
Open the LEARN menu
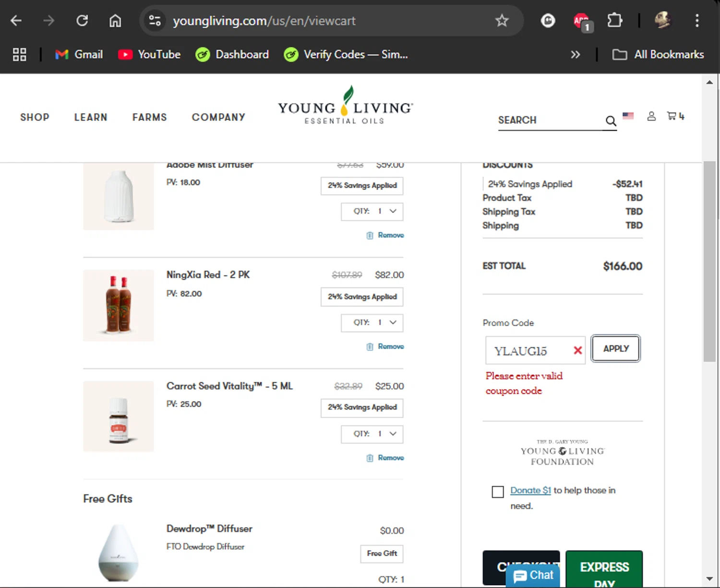91,118
